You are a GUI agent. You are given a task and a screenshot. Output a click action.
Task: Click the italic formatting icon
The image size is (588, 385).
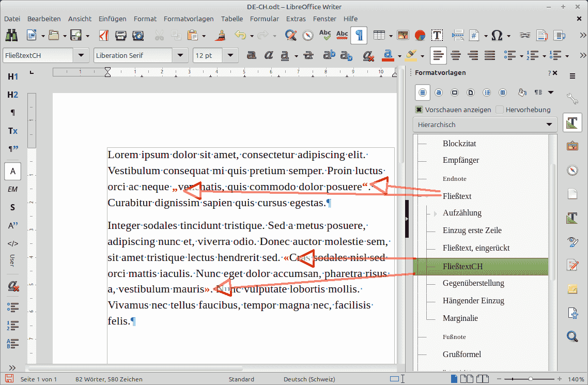[269, 55]
